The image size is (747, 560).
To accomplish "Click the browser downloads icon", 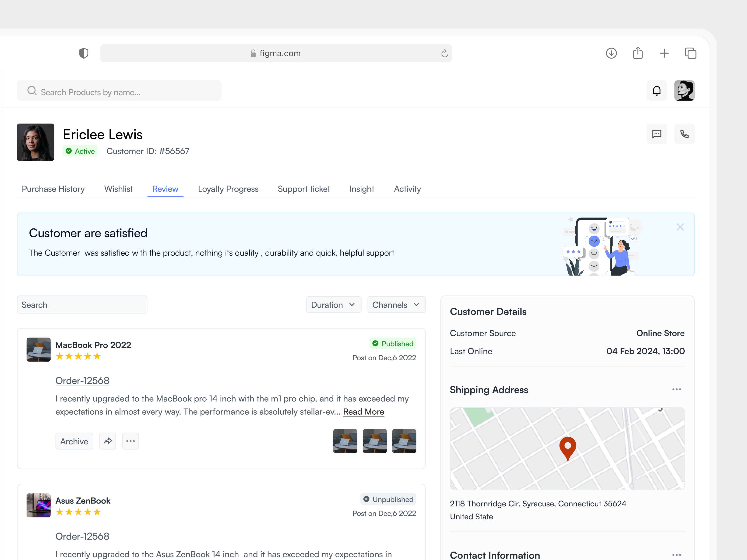I will [x=611, y=53].
